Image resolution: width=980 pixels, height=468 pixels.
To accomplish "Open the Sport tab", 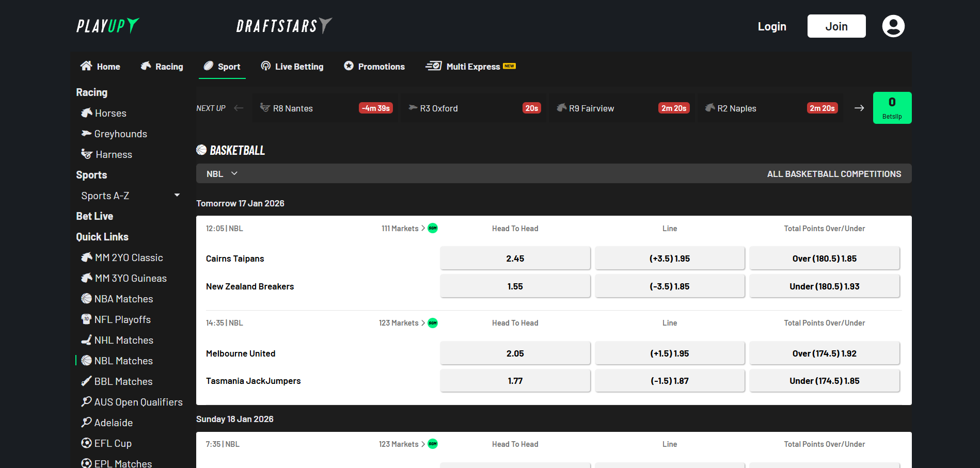I will pyautogui.click(x=222, y=67).
